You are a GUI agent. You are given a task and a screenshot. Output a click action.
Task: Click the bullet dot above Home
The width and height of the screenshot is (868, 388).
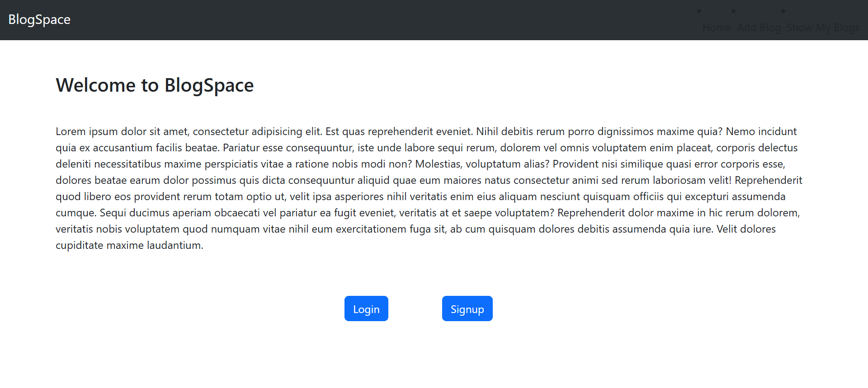click(699, 11)
